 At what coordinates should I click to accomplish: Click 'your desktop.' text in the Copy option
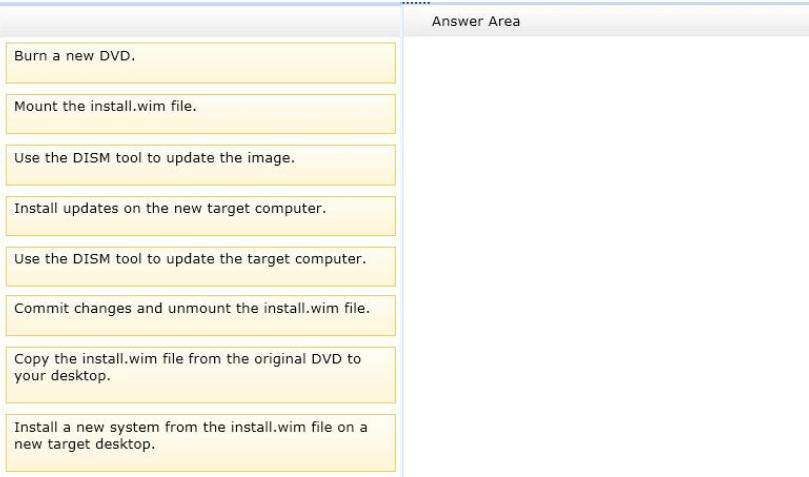(62, 376)
